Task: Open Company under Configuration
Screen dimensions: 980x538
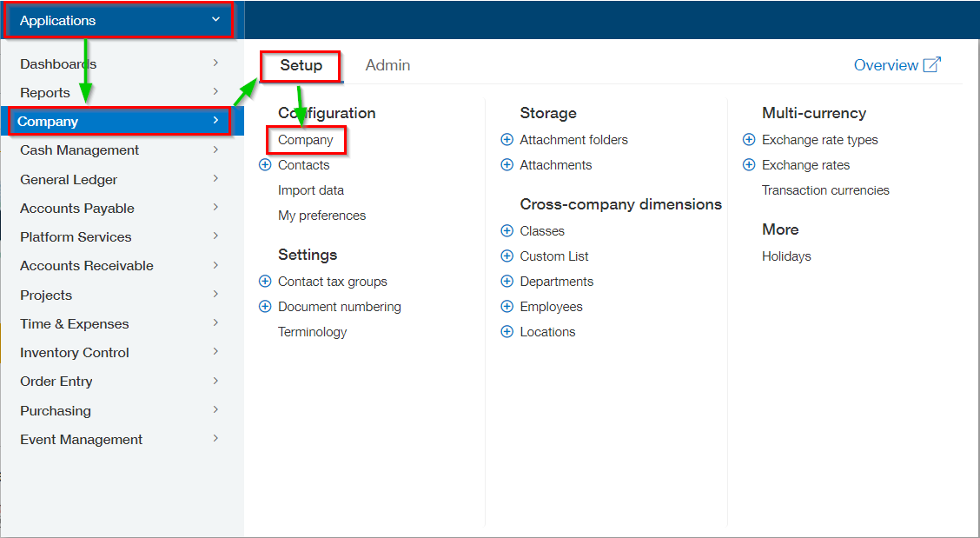Action: pos(306,140)
